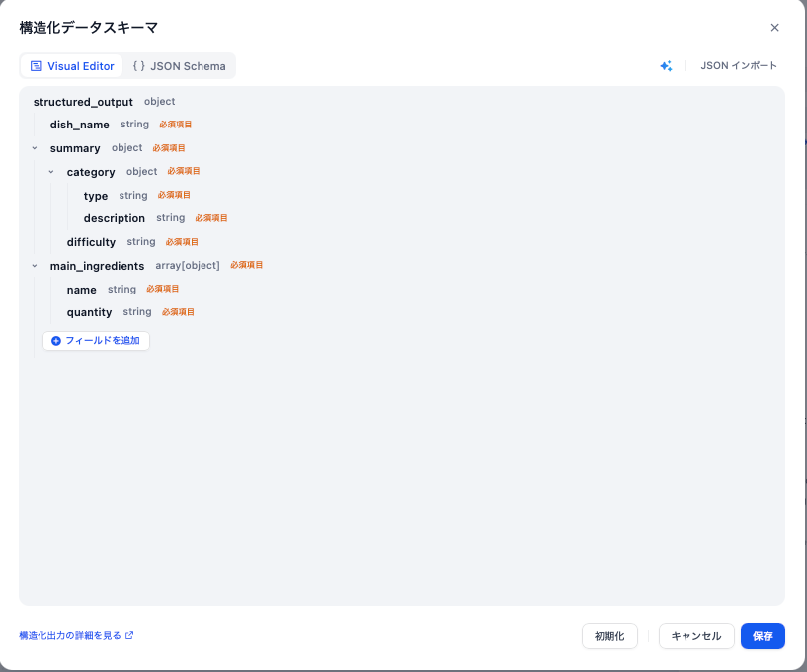The image size is (807, 672).
Task: Select the name field under main_ingredients
Action: [81, 290]
